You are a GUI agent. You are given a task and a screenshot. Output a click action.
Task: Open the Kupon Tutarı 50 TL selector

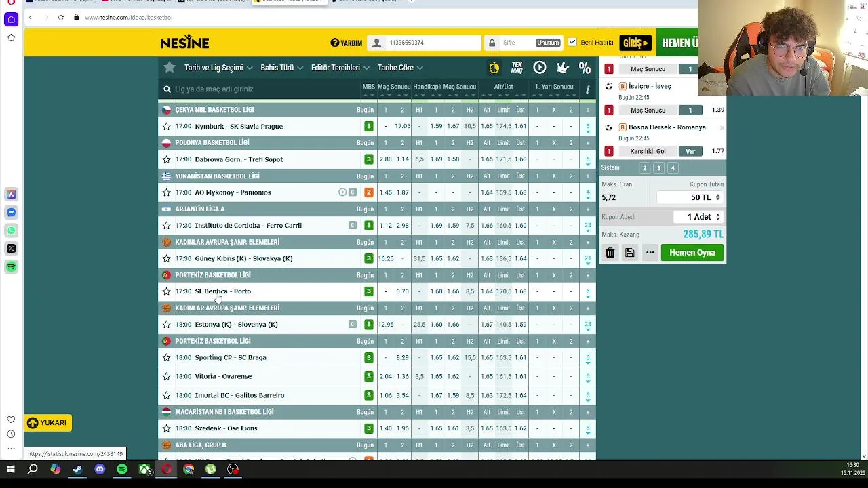pyautogui.click(x=690, y=197)
